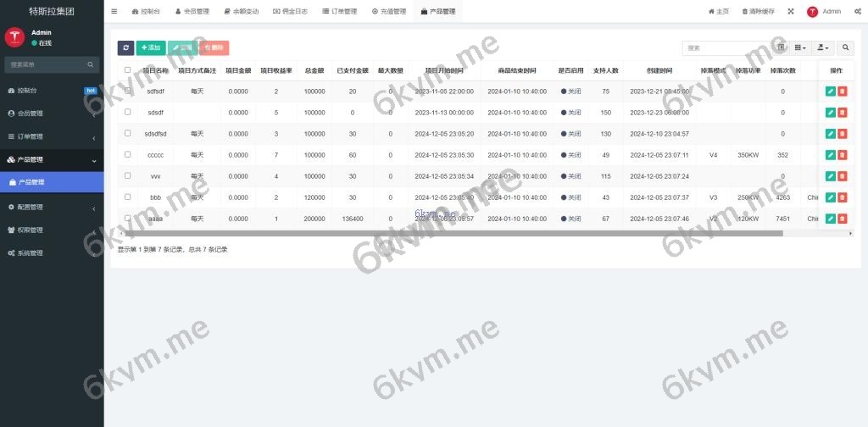Check the select-all checkbox in table header
Image resolution: width=868 pixels, height=427 pixels.
(x=128, y=70)
